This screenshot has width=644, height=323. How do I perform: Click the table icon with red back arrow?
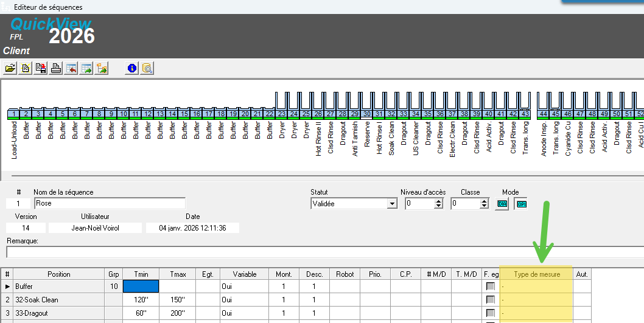click(x=71, y=68)
